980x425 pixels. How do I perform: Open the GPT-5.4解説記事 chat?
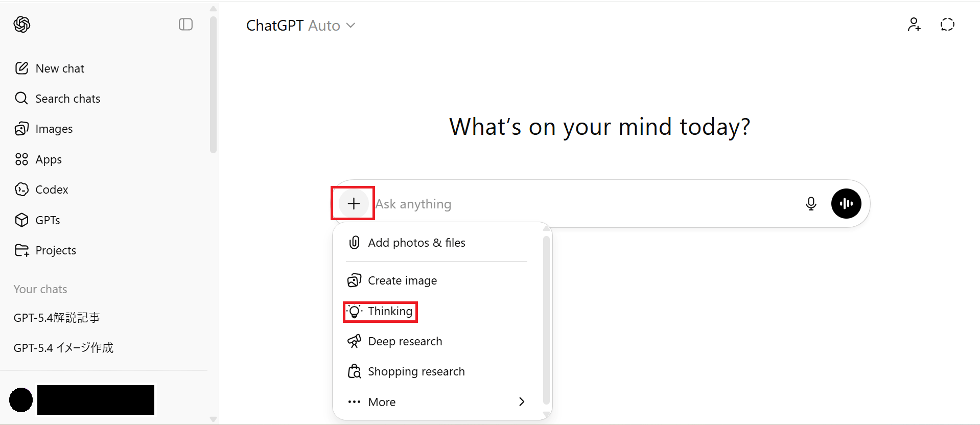57,318
